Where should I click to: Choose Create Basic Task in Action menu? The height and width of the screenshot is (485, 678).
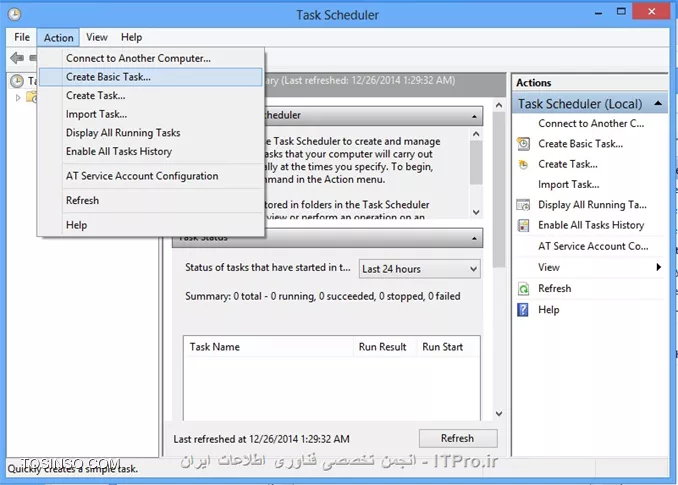click(150, 77)
